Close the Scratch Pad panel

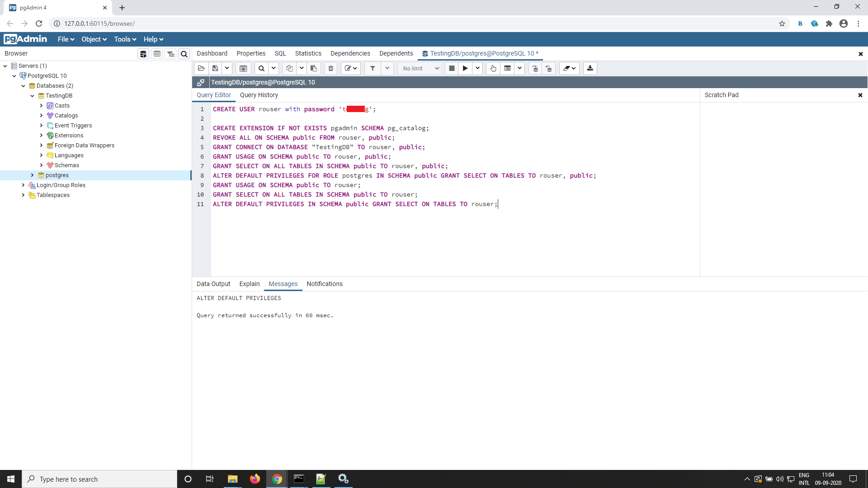[861, 95]
